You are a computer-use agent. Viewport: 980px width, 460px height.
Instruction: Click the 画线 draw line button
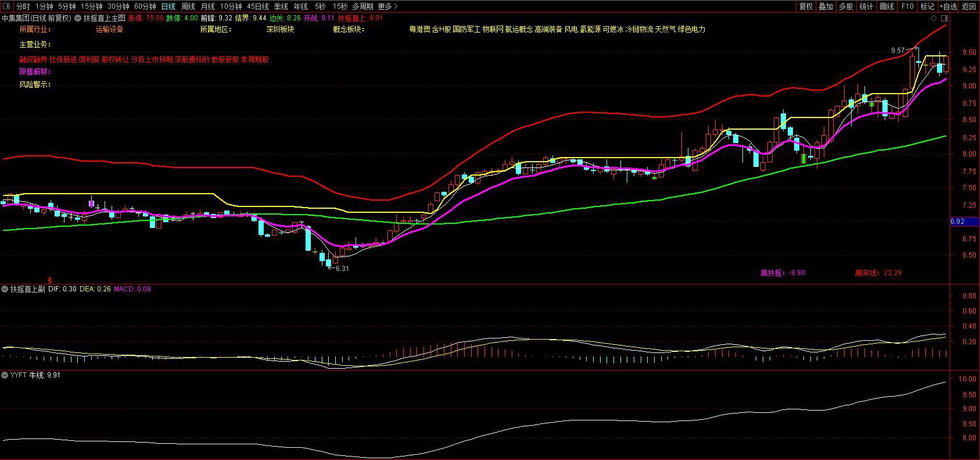click(x=886, y=6)
